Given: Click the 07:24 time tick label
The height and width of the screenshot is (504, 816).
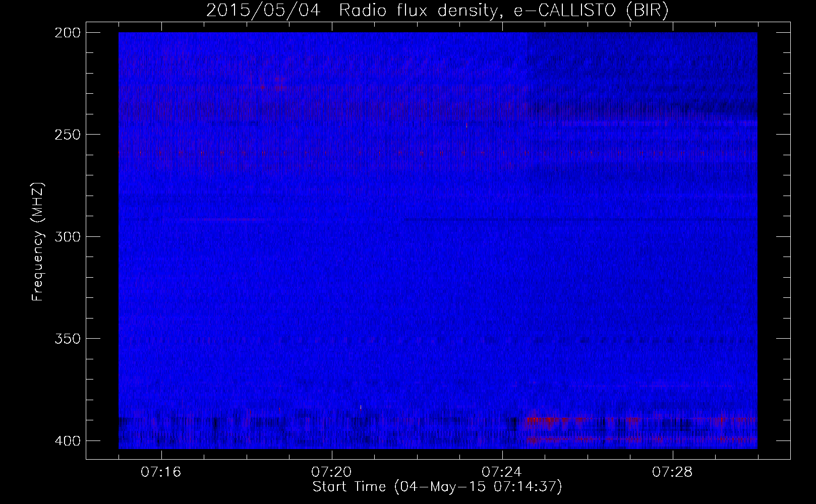Looking at the screenshot, I should pos(502,472).
